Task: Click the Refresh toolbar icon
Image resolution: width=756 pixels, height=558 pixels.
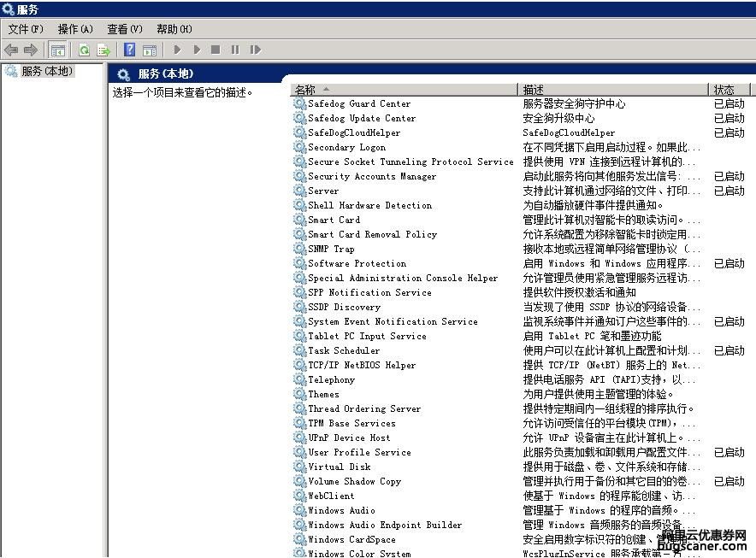Action: tap(85, 50)
